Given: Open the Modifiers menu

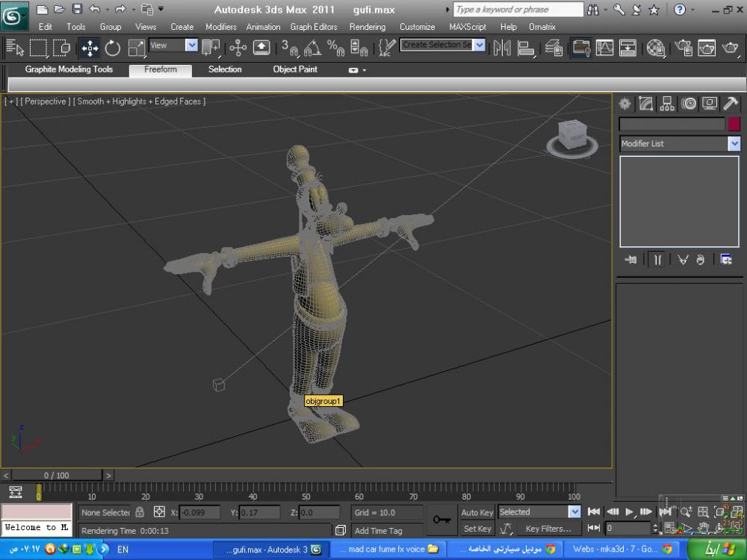Looking at the screenshot, I should click(x=220, y=27).
